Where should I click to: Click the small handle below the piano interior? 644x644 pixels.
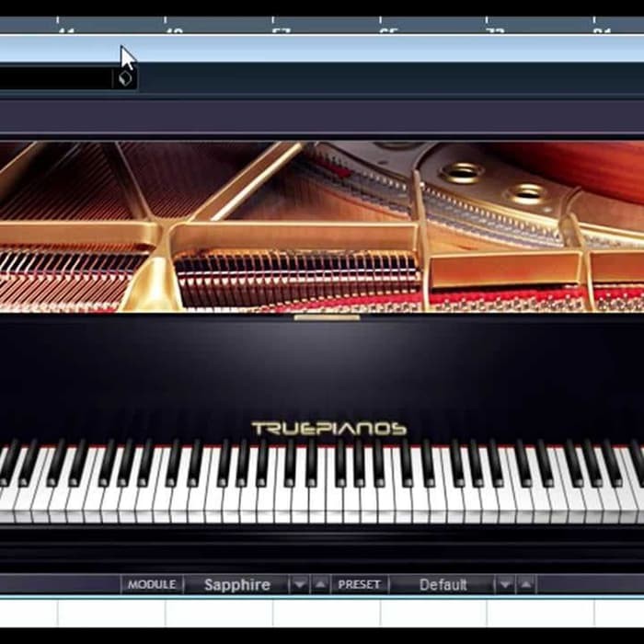pos(327,317)
